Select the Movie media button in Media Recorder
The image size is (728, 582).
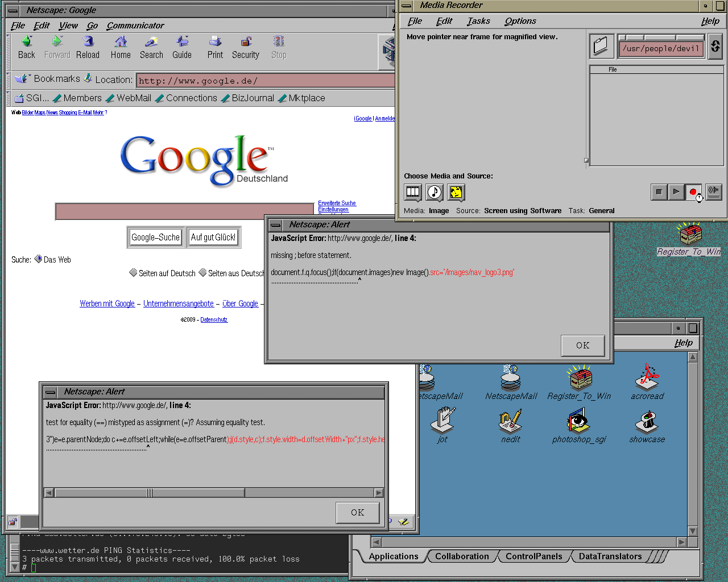pos(413,193)
